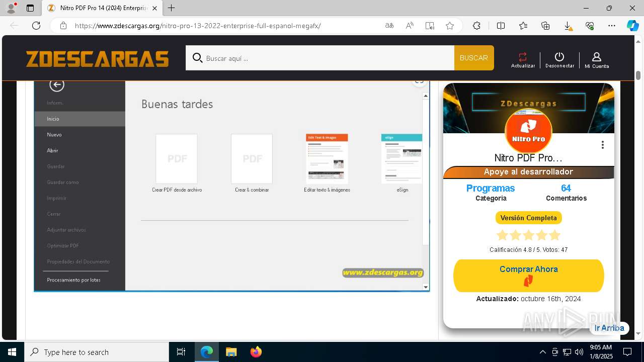Open the downloads panel

[568, 26]
